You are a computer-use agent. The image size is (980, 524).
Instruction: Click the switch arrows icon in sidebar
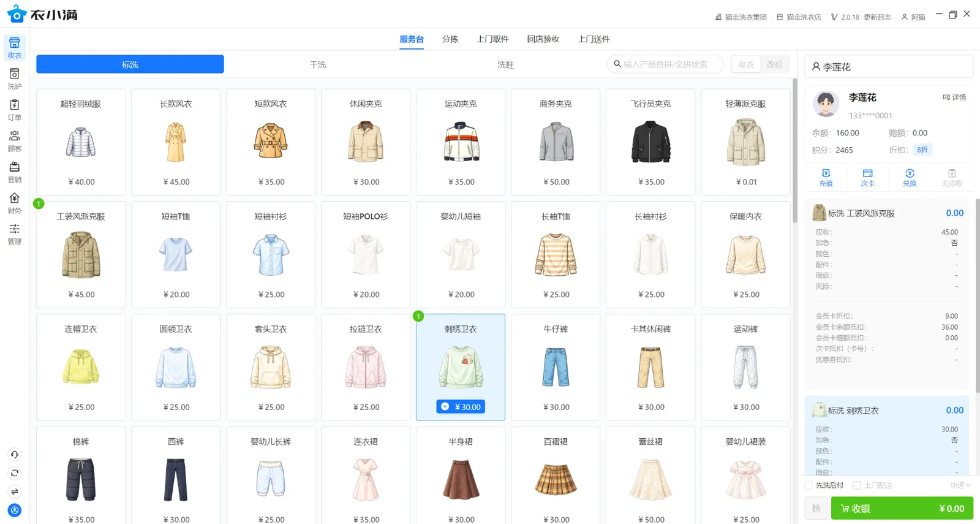click(x=15, y=492)
